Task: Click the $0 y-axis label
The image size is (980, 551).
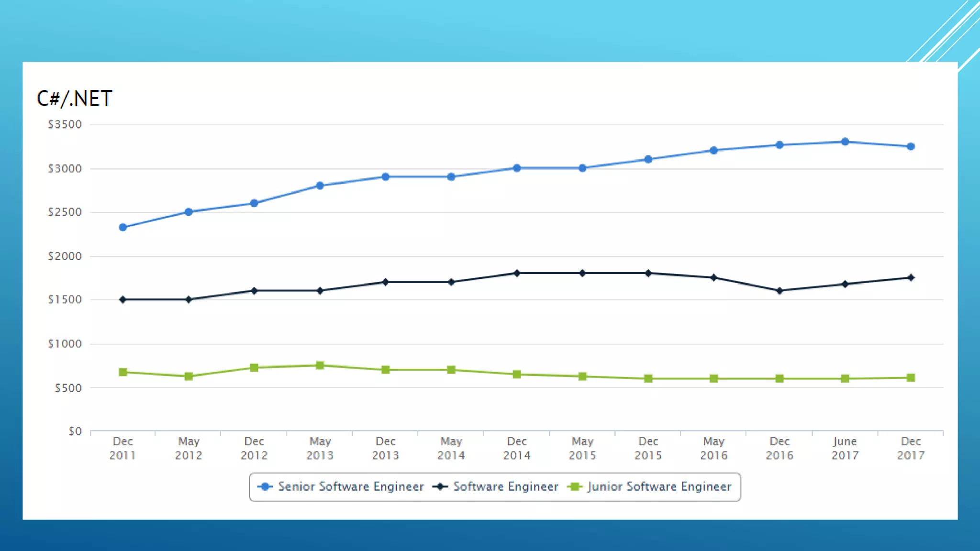Action: pyautogui.click(x=75, y=431)
